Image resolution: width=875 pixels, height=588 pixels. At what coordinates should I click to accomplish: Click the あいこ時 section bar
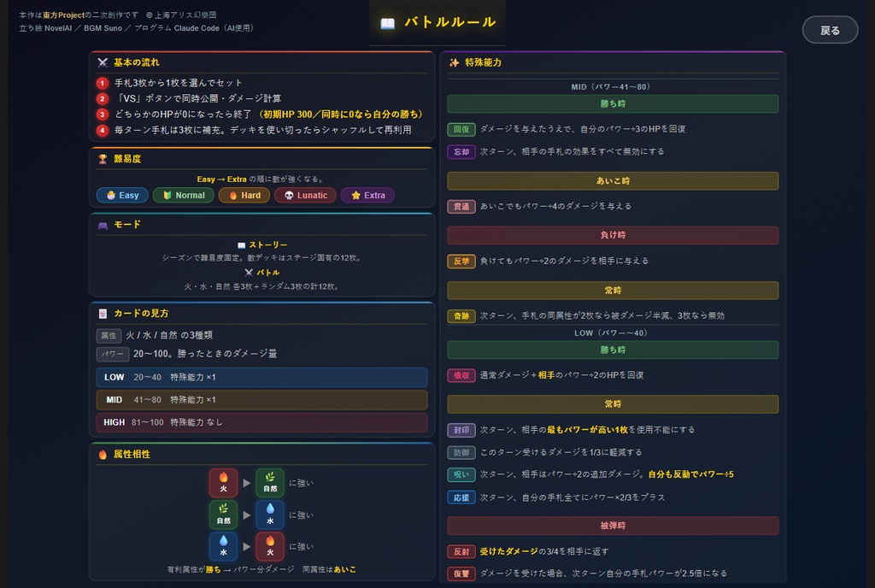(x=613, y=180)
